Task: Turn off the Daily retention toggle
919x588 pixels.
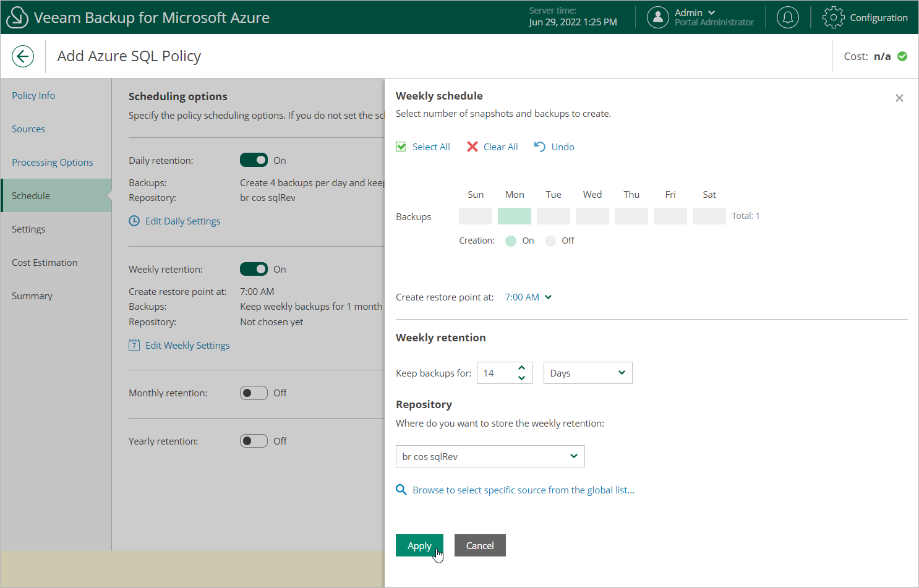Action: 254,160
